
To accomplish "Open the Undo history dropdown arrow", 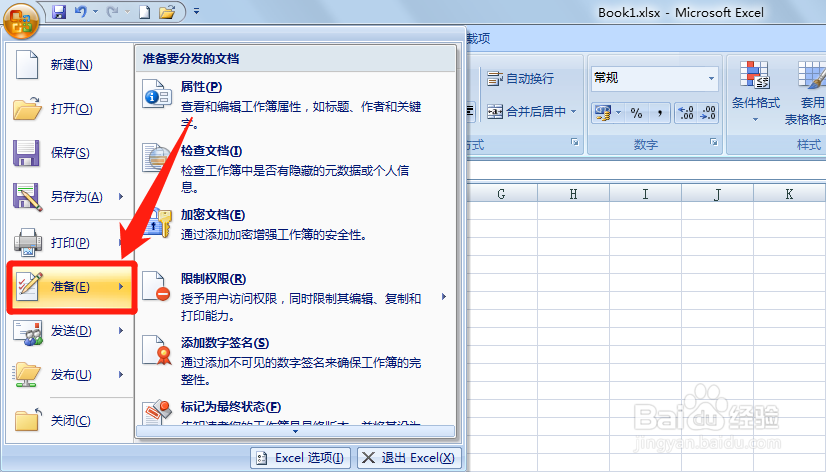I will point(95,12).
